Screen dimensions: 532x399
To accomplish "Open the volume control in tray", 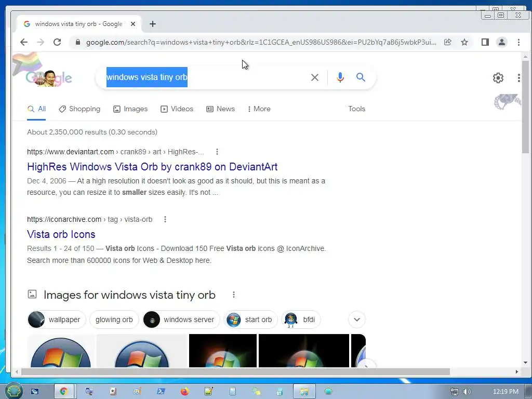I will coord(467,392).
